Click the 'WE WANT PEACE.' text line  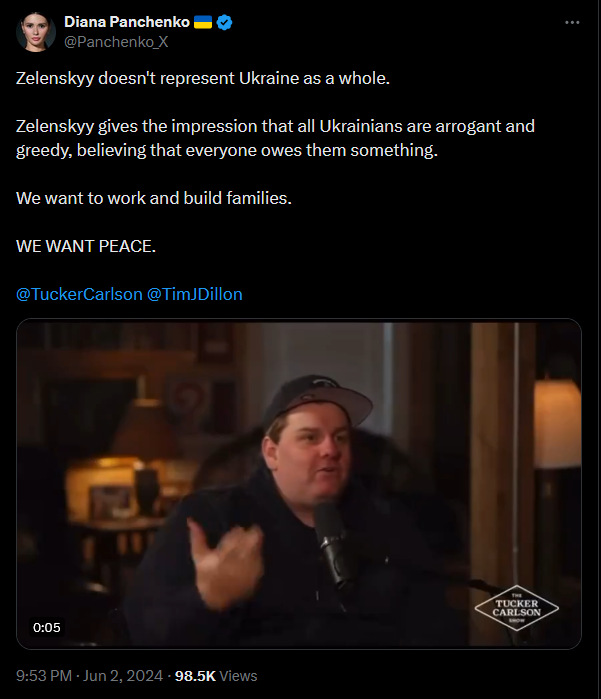pos(86,246)
